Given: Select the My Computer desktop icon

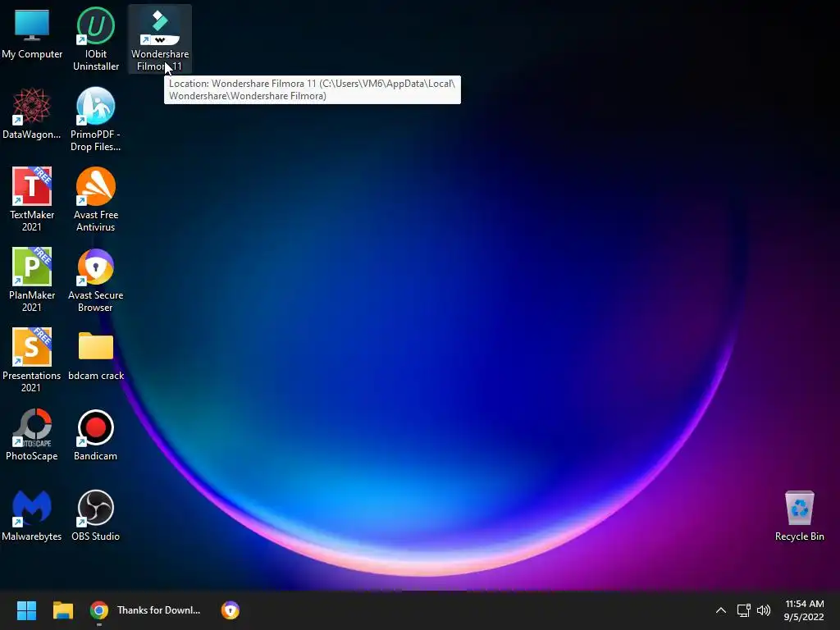Looking at the screenshot, I should click(x=32, y=33).
